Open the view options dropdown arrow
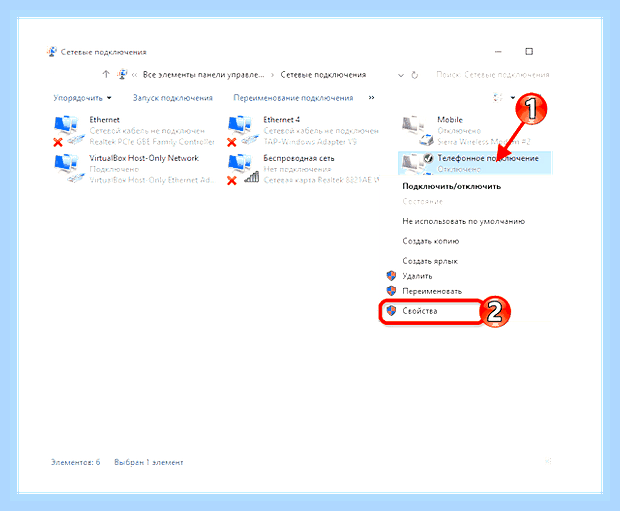This screenshot has height=511, width=620. (512, 98)
